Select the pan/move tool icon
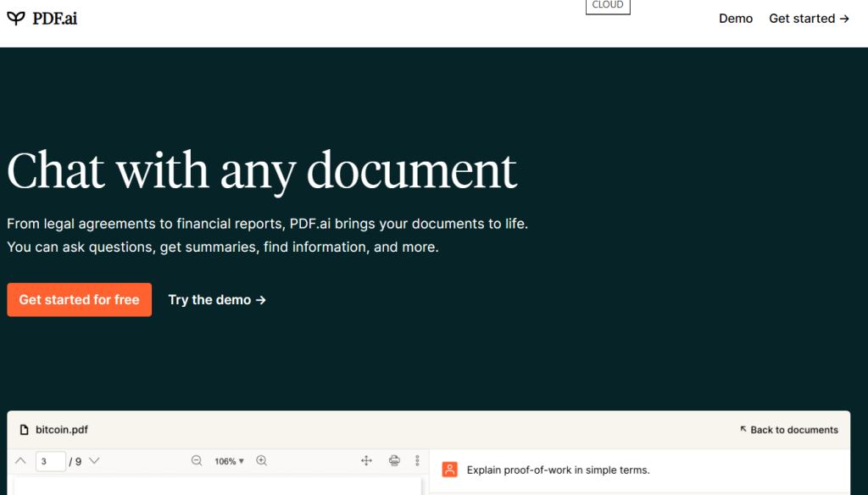 [x=366, y=460]
